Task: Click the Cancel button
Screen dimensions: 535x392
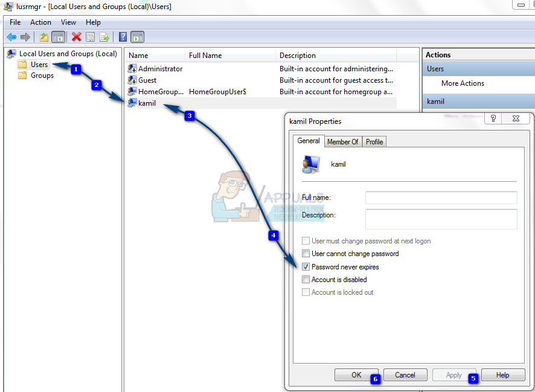Action: 405,375
